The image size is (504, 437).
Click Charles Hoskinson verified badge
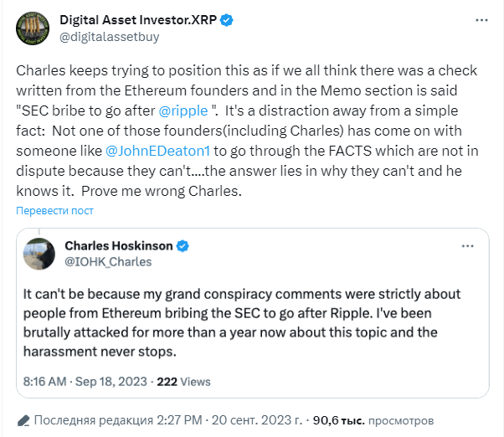[183, 246]
